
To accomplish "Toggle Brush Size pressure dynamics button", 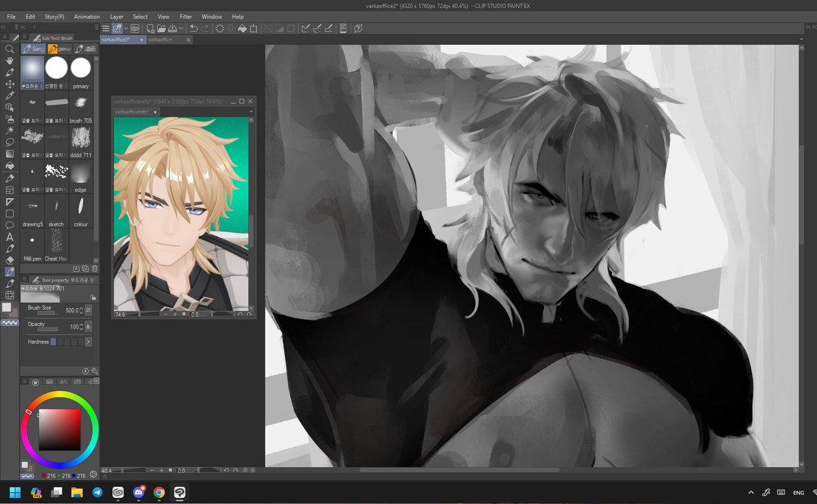I will (89, 310).
